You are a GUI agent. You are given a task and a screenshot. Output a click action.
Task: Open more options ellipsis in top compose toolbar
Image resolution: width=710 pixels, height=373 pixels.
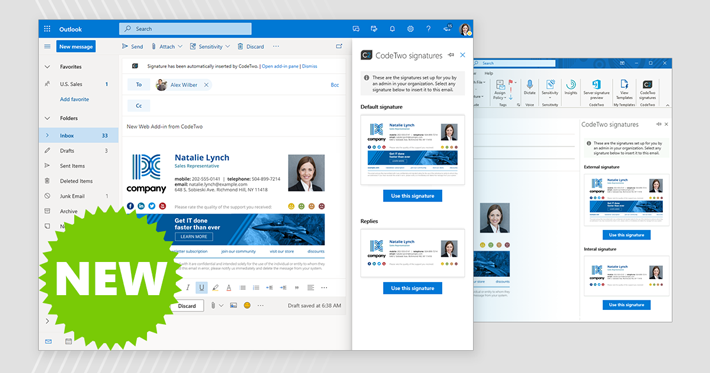pyautogui.click(x=276, y=46)
